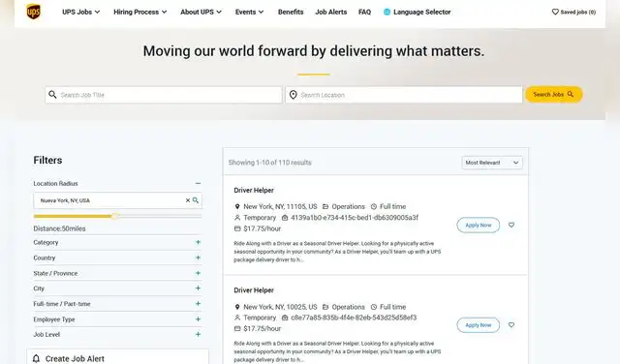Clear the Nueva York location text
This screenshot has width=620, height=364.
coord(188,200)
